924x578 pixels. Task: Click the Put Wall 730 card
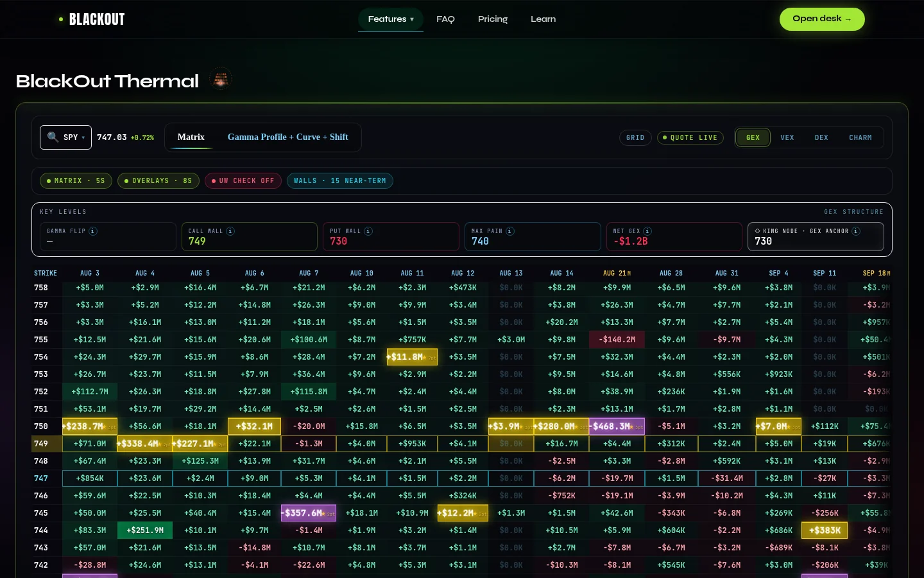point(391,236)
